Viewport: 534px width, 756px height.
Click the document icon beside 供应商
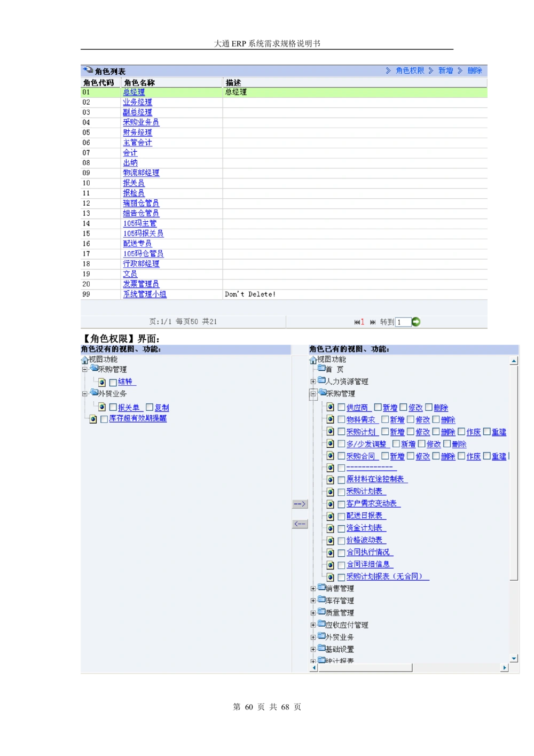[331, 407]
